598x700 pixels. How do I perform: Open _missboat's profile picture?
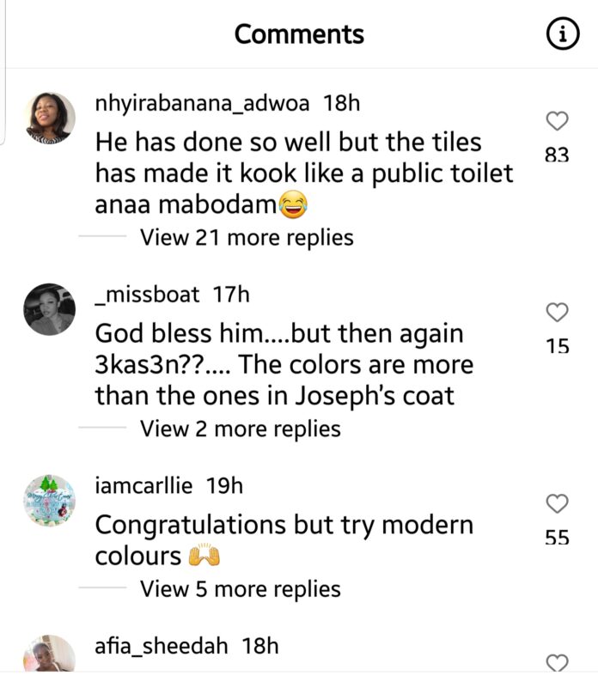(x=49, y=309)
